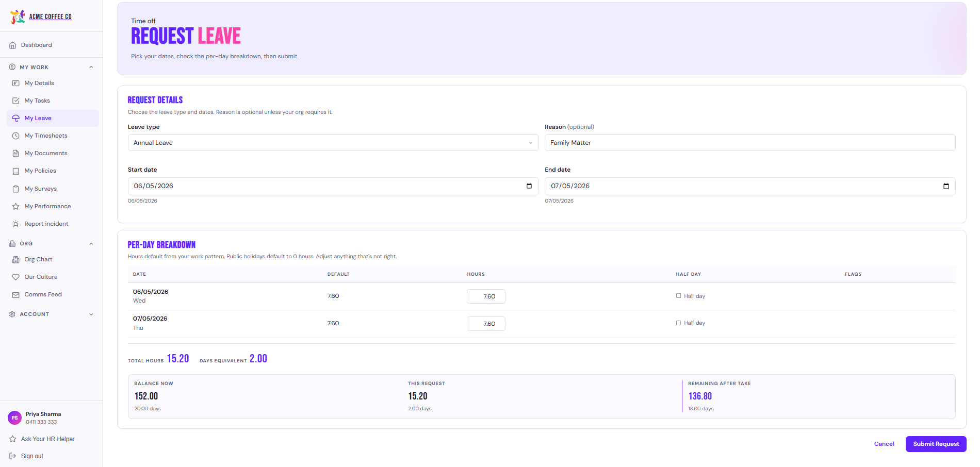Click balance now value 152.00
Screen dimensions: 980x467
tap(146, 396)
